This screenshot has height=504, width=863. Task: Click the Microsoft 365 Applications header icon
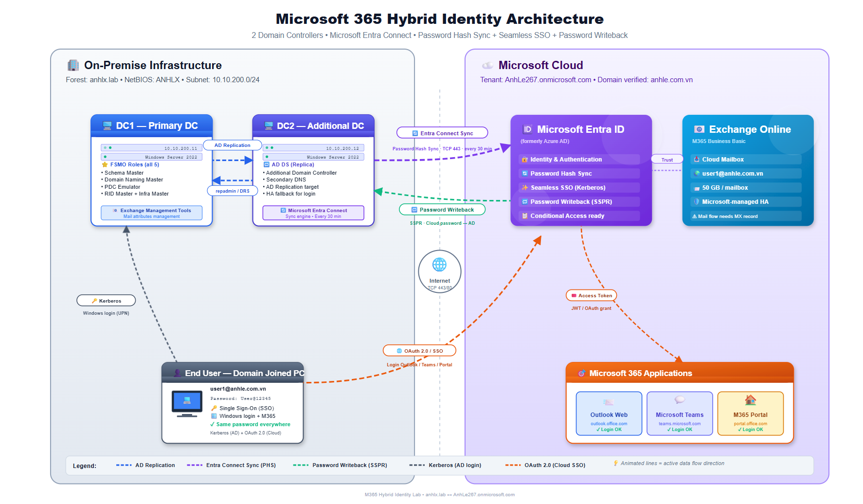click(x=581, y=373)
